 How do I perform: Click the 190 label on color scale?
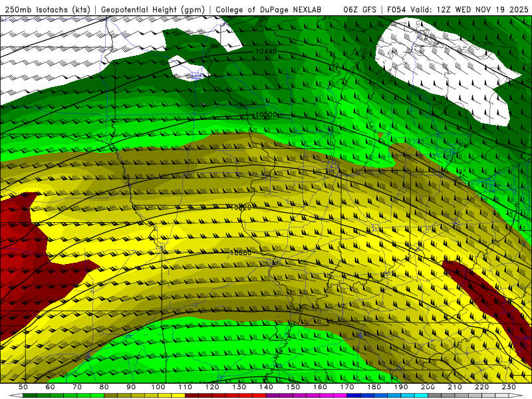click(401, 387)
